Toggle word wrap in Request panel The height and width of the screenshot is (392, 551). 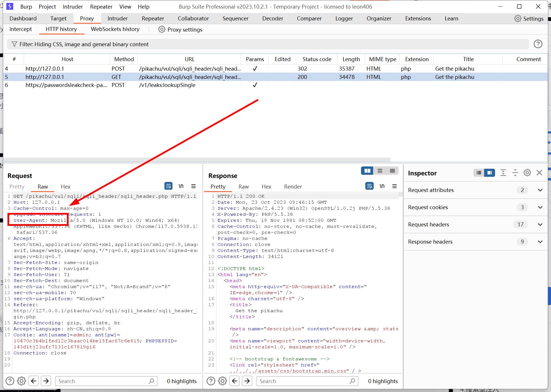click(168, 186)
